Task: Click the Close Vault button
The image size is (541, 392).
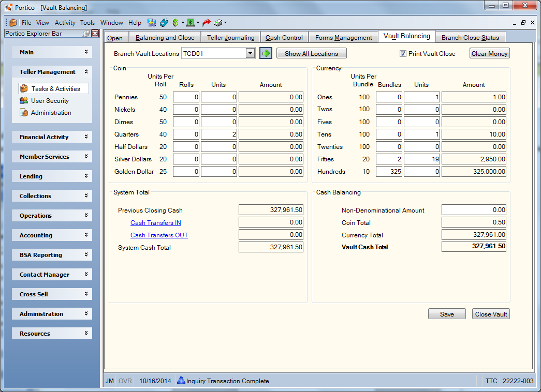Action: click(491, 314)
